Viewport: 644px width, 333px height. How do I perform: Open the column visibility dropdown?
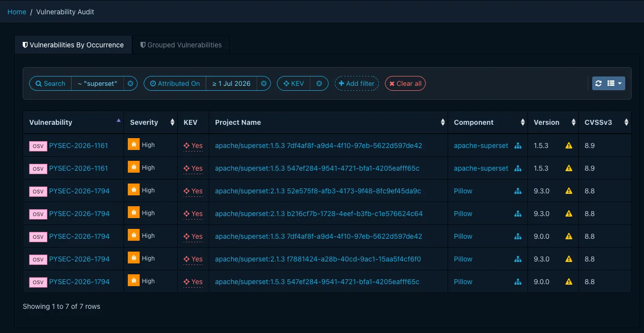(x=614, y=83)
